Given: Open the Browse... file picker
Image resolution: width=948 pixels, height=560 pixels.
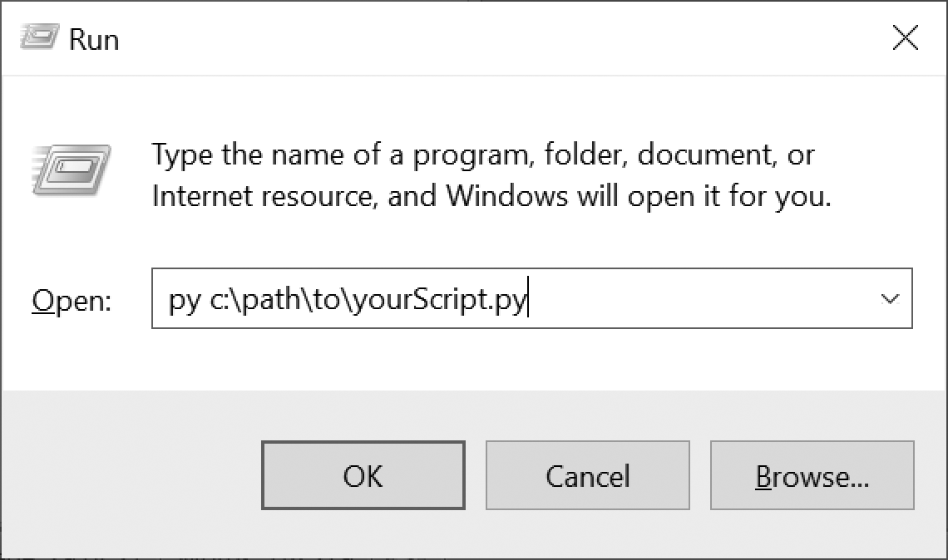Looking at the screenshot, I should pyautogui.click(x=812, y=475).
